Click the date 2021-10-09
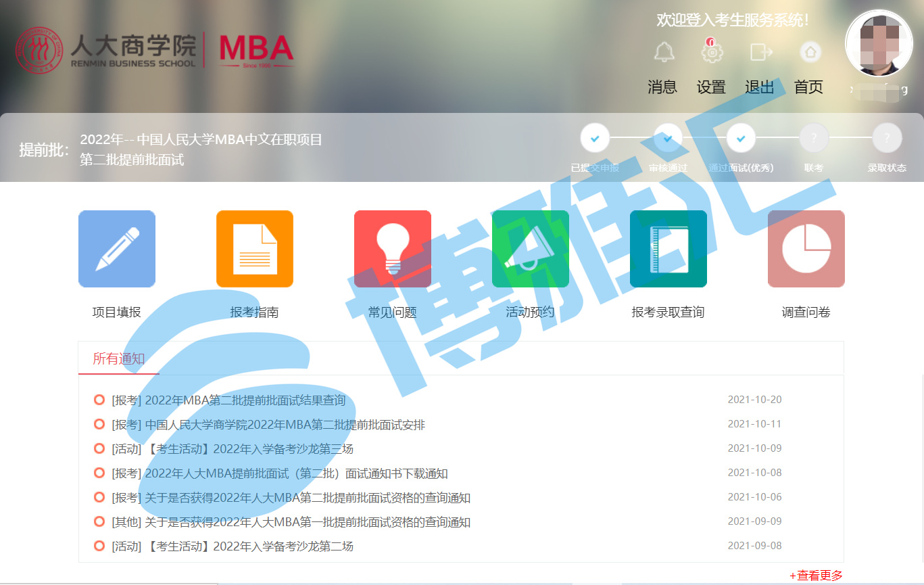The height and width of the screenshot is (585, 924). [754, 448]
